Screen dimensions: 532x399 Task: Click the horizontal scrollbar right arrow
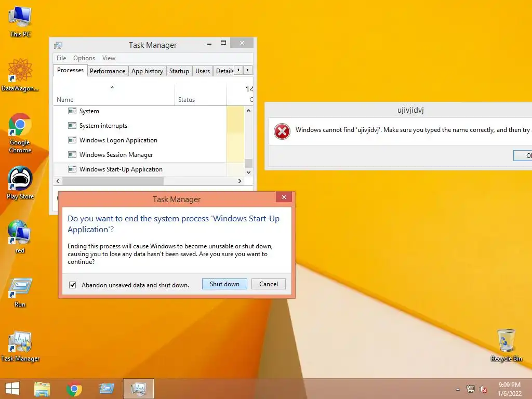240,181
